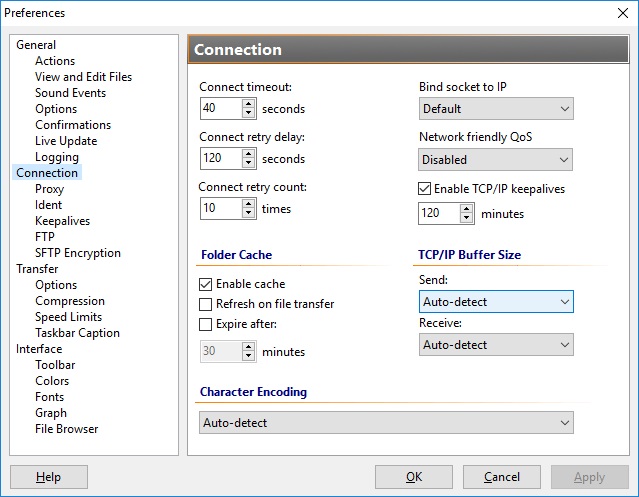Viewport: 639px width, 497px height.
Task: Expand the Character Encoding dropdown
Action: (x=386, y=423)
